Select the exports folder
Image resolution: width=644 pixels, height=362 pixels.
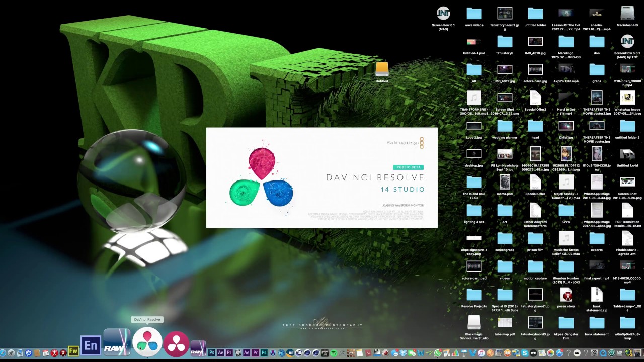tap(597, 242)
